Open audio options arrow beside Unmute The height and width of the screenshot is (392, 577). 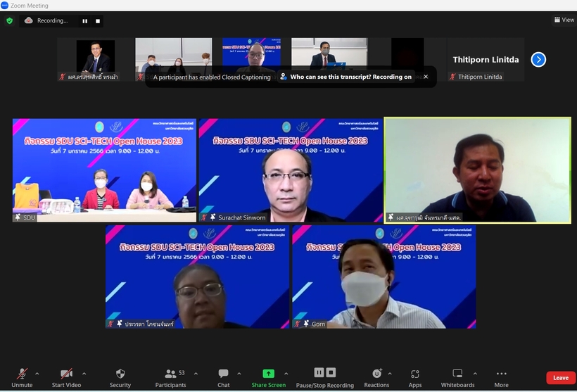[37, 374]
